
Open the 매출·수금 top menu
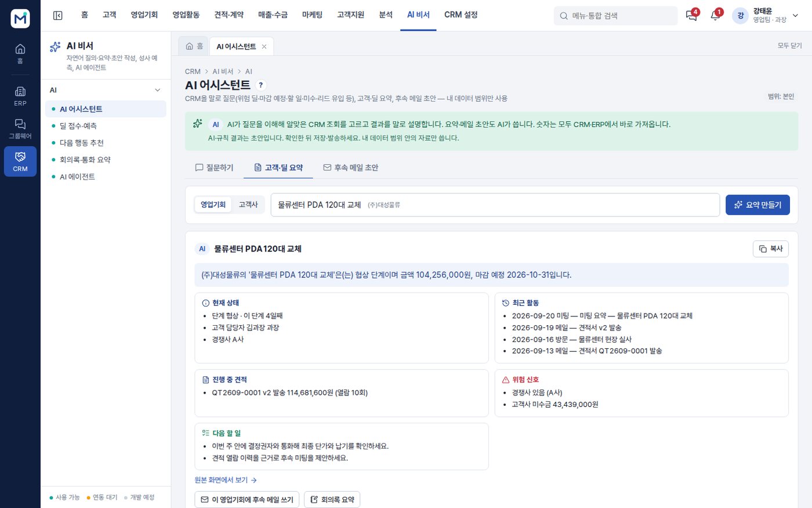tap(273, 15)
